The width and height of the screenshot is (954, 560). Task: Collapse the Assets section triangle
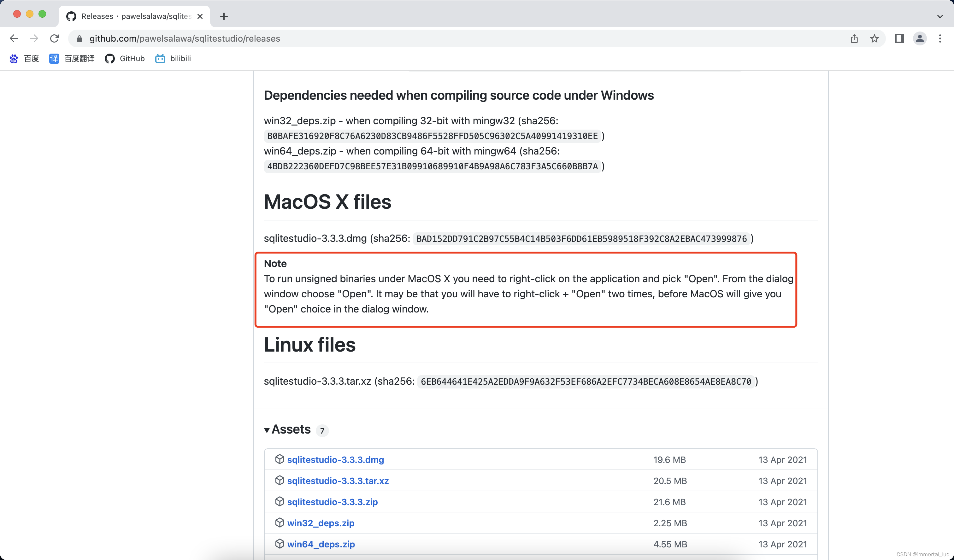point(267,430)
